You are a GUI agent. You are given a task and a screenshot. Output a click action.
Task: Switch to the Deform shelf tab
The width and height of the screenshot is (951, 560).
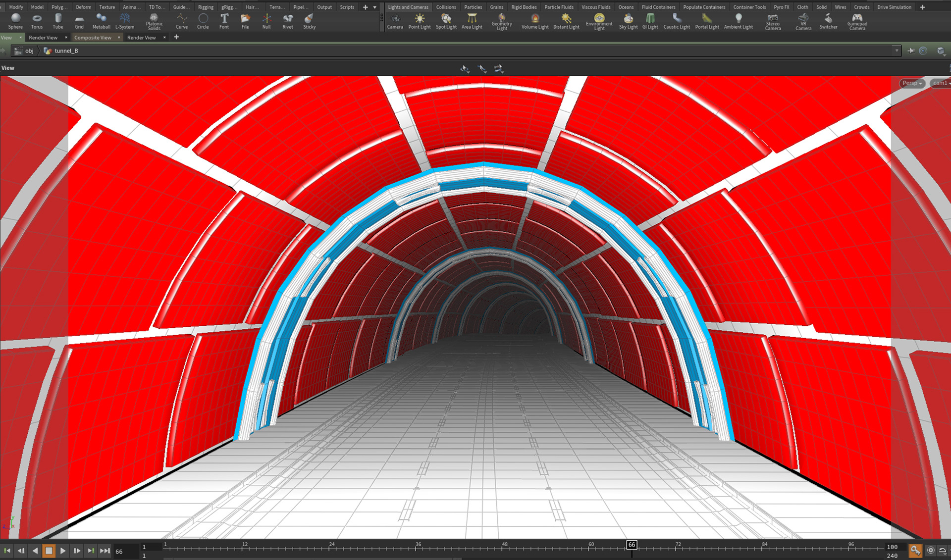tap(83, 7)
